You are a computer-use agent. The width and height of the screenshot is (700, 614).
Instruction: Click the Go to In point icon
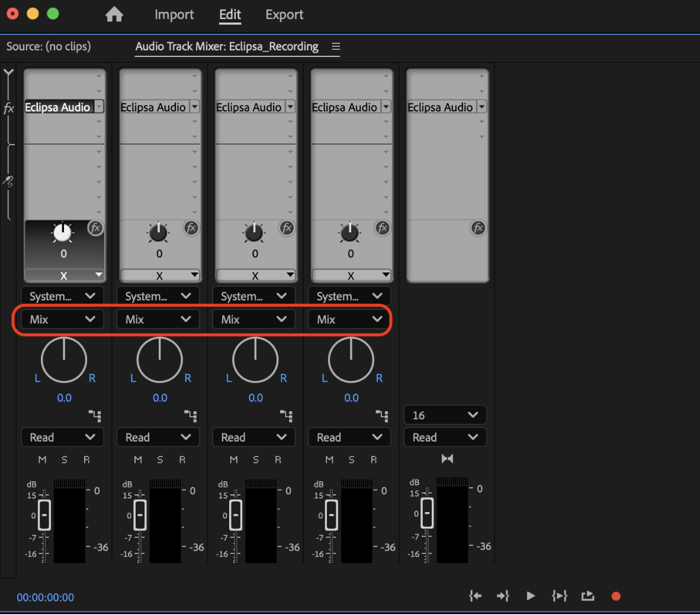click(x=475, y=596)
